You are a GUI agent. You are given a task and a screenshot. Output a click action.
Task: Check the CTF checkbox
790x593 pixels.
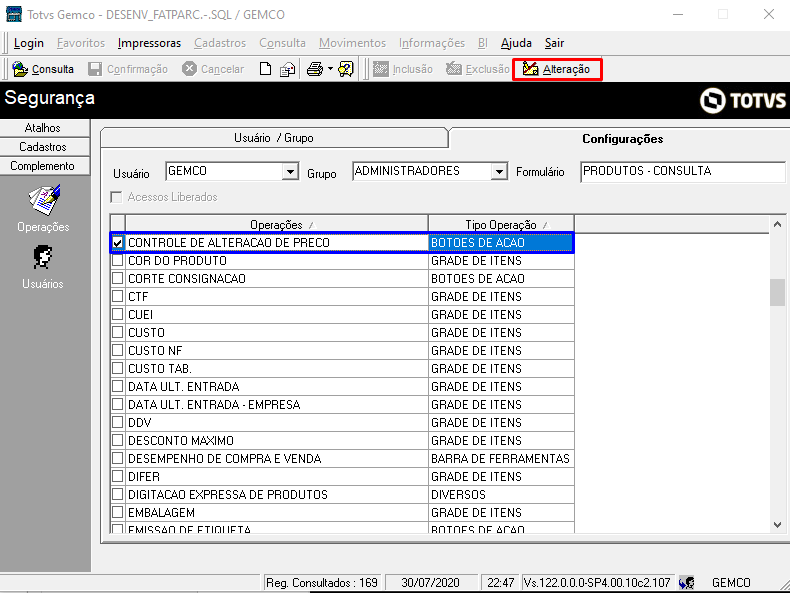(x=118, y=296)
